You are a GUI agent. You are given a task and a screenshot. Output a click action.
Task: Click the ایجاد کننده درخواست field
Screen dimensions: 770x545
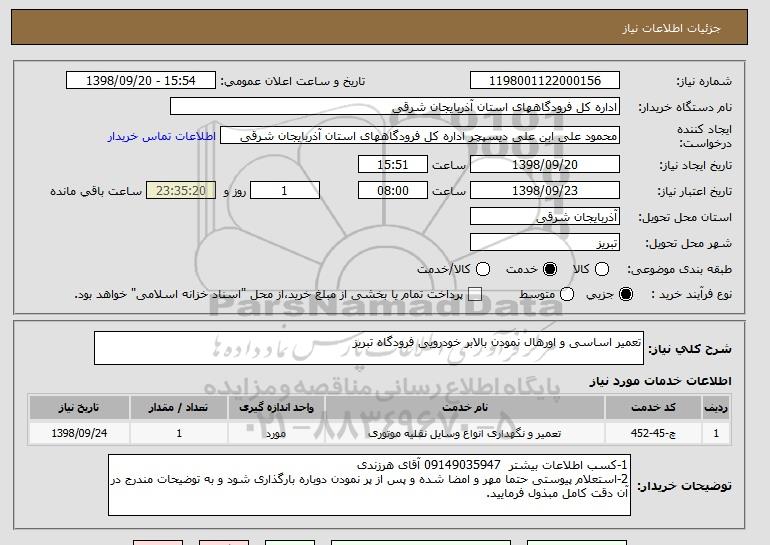(x=420, y=136)
